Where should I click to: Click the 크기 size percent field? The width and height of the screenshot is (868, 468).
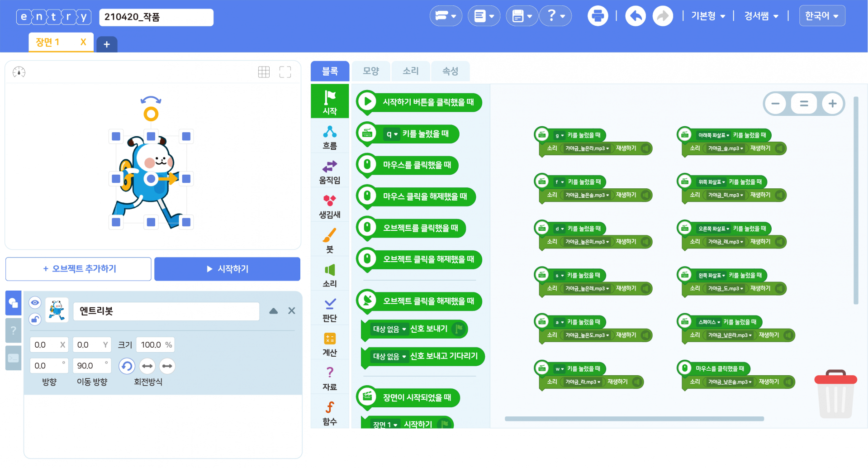(x=155, y=345)
